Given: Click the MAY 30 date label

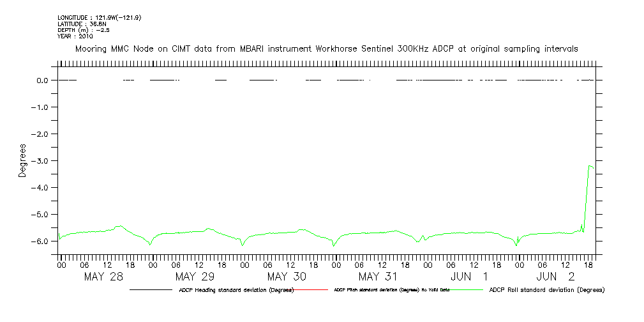Looking at the screenshot, I should [x=287, y=277].
